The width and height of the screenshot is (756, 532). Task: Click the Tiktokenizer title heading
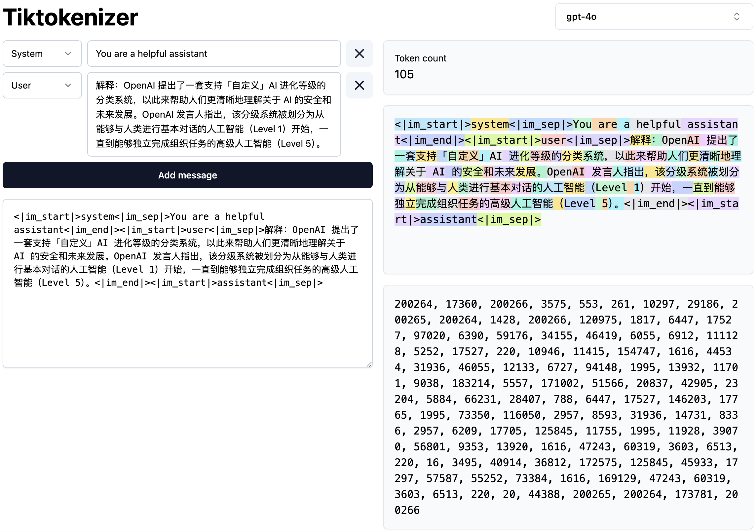(70, 17)
